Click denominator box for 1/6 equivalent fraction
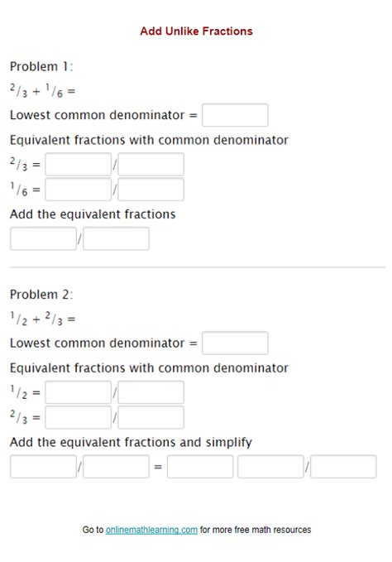This screenshot has width=392, height=562. [x=151, y=190]
